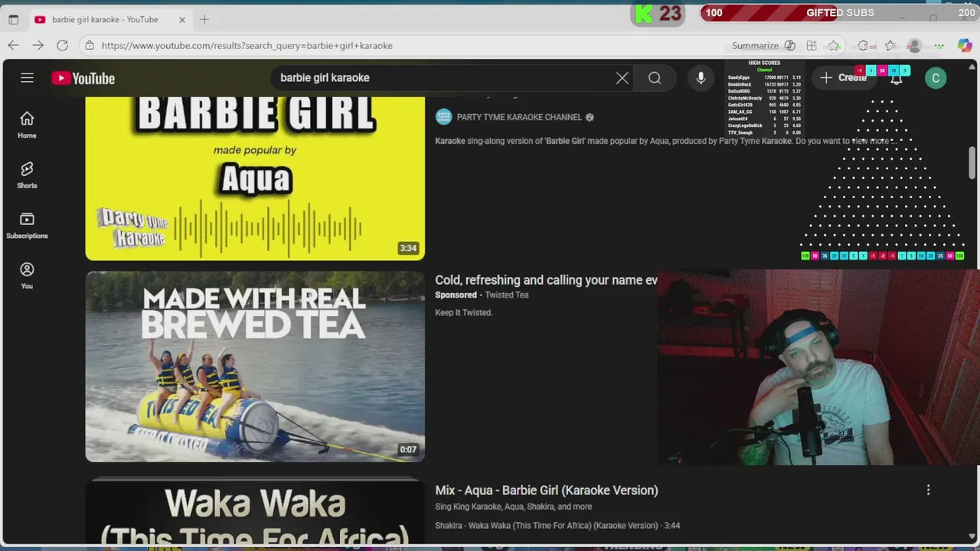Open a new browser tab

(x=204, y=19)
